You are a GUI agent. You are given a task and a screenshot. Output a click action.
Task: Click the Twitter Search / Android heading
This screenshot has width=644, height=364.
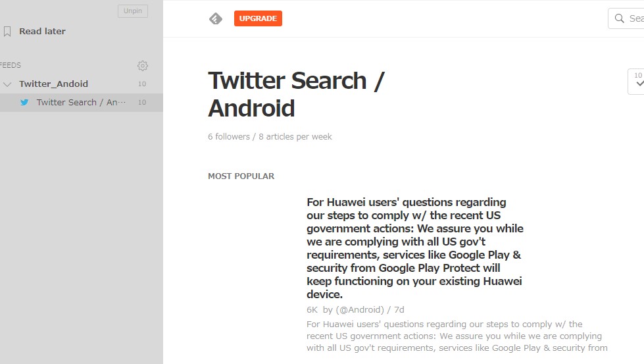tap(296, 94)
